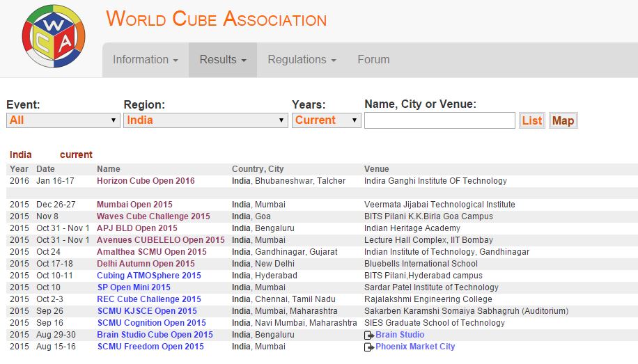Click city text Bhubaneshwar, Talcher
Screen dimensions: 638x364
(x=300, y=181)
